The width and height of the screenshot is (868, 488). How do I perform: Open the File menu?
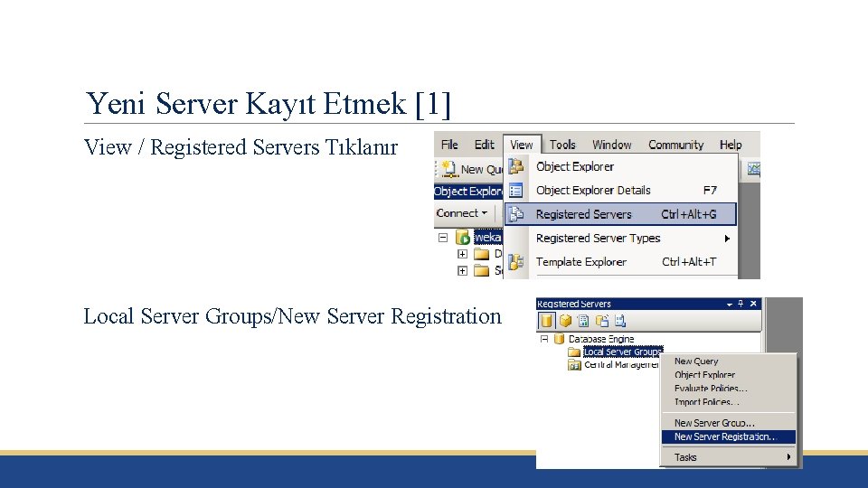pyautogui.click(x=449, y=145)
